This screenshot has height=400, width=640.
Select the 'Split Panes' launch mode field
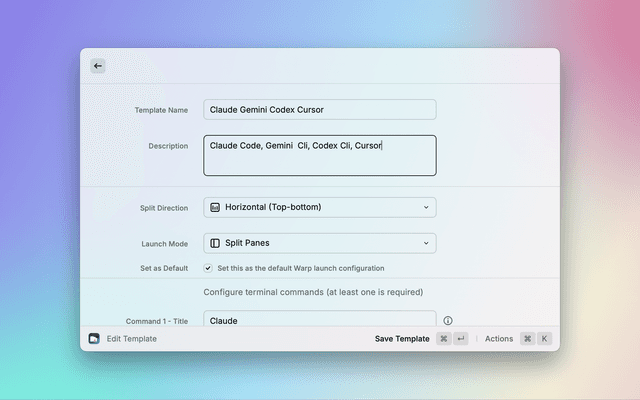(320, 243)
